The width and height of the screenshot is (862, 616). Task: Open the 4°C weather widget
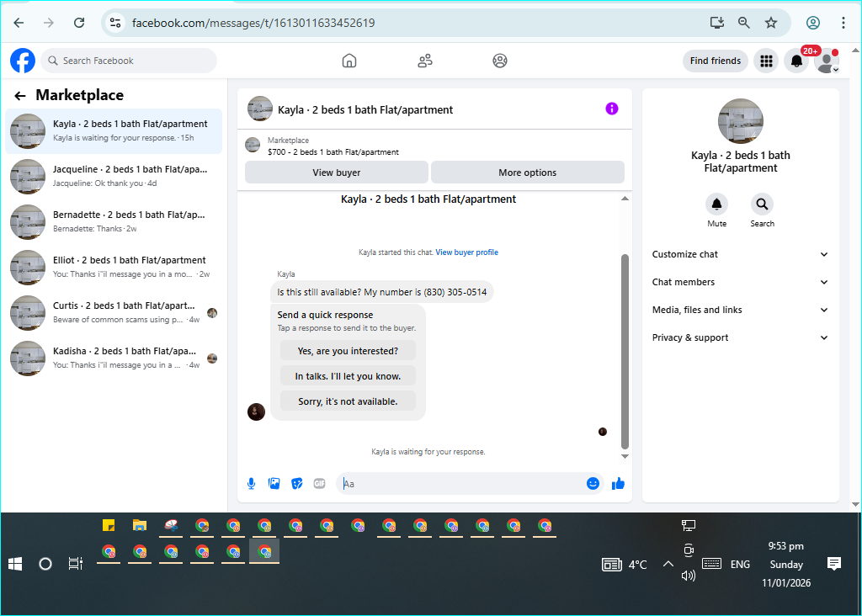625,565
